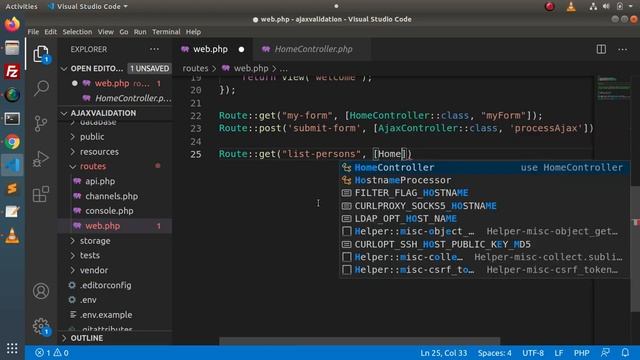Open the Edit menu
Viewport: 640px width, 360px height.
[x=51, y=32]
